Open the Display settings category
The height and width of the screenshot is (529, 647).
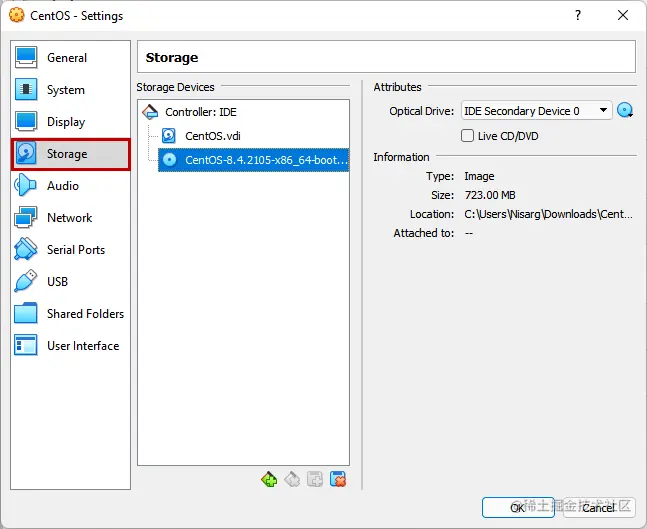(x=71, y=122)
